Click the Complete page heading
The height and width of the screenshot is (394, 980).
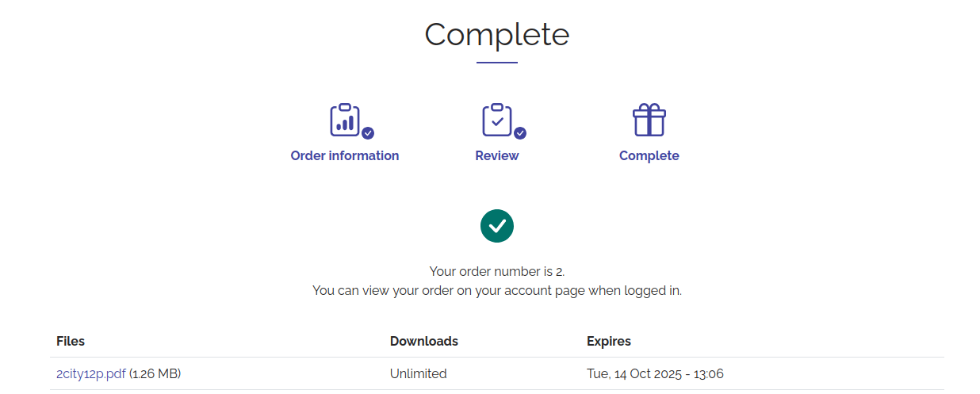(x=497, y=34)
